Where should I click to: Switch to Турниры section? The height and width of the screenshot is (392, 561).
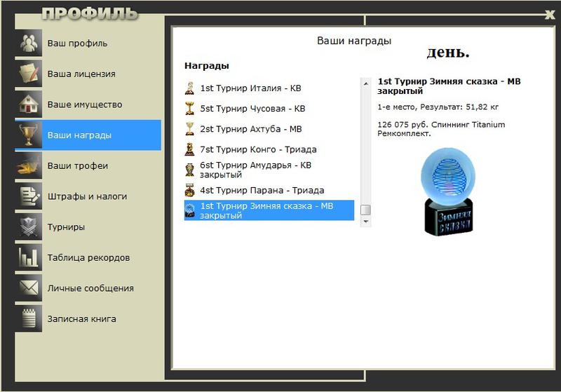tap(88, 227)
